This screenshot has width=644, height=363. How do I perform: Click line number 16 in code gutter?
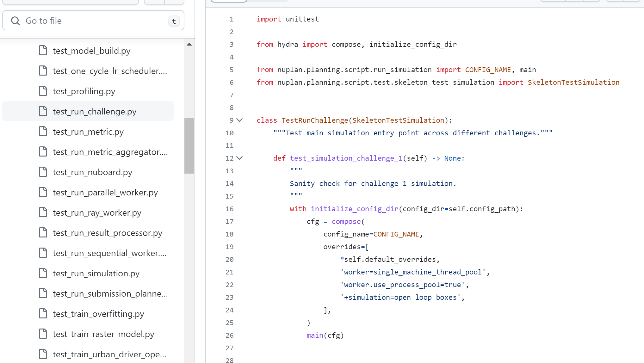tap(229, 209)
